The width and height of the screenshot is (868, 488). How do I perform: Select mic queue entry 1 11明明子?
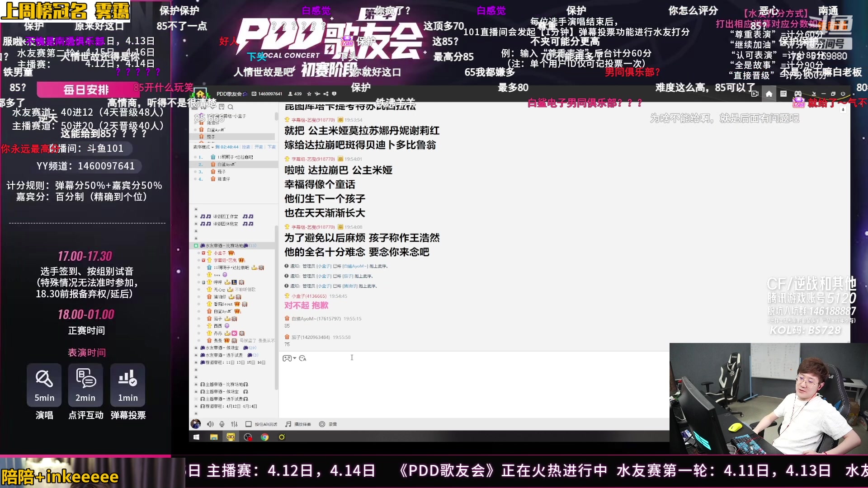pyautogui.click(x=233, y=157)
